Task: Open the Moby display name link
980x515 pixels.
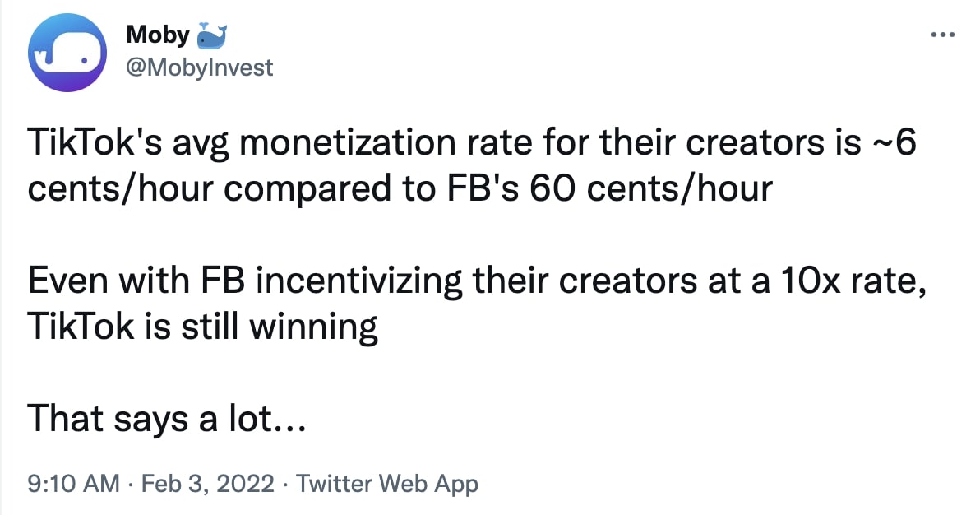Action: 156,36
